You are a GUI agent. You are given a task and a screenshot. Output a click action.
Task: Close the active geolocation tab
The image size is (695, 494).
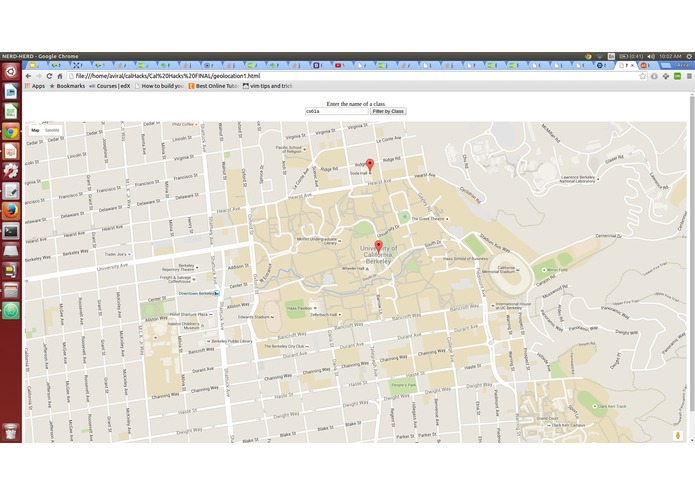click(633, 66)
